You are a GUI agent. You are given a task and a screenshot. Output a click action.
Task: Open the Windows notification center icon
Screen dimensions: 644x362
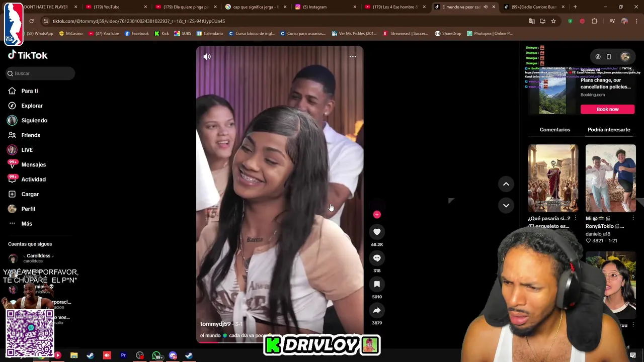[x=633, y=355]
